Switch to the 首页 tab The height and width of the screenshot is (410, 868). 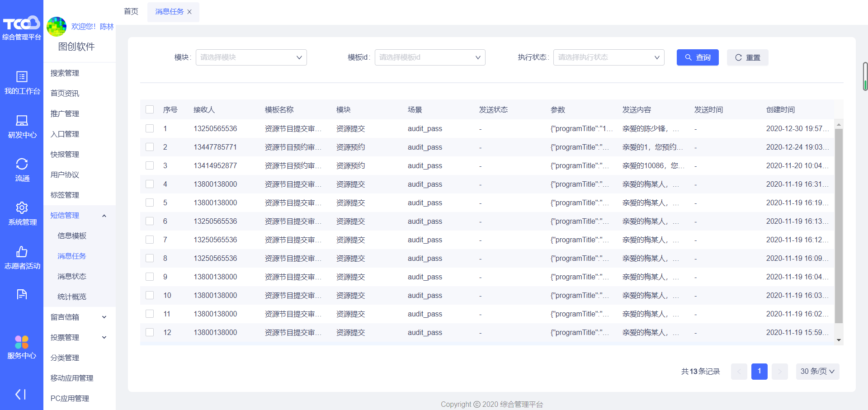[x=131, y=12]
